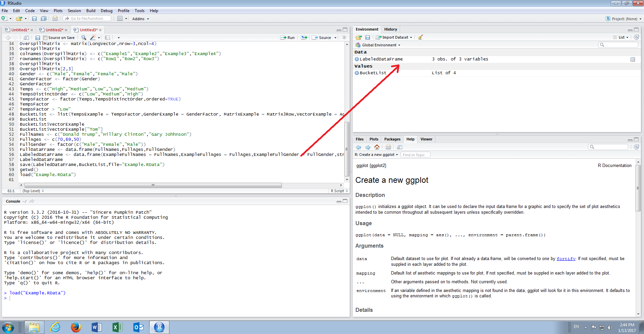Print the Help topic

tap(388, 147)
